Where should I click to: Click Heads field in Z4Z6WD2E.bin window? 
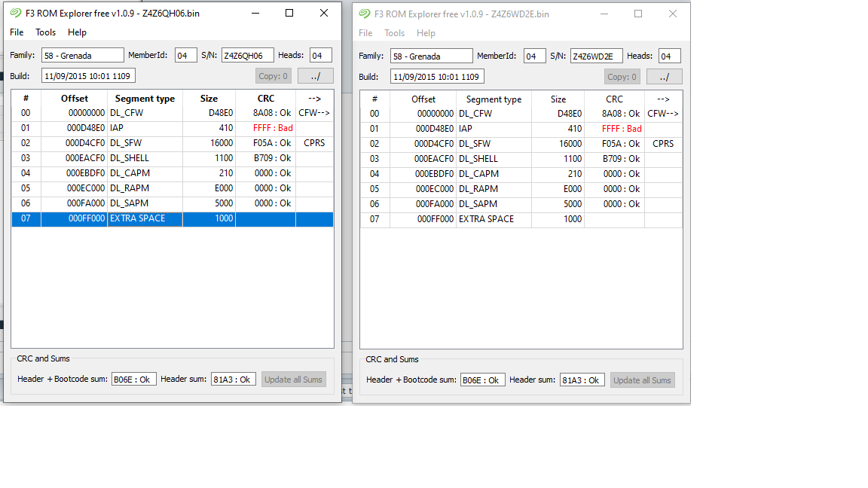(669, 56)
